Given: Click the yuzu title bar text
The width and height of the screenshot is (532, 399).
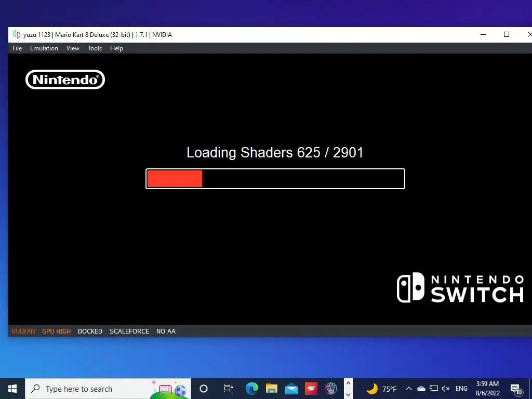Looking at the screenshot, I should click(x=98, y=35).
